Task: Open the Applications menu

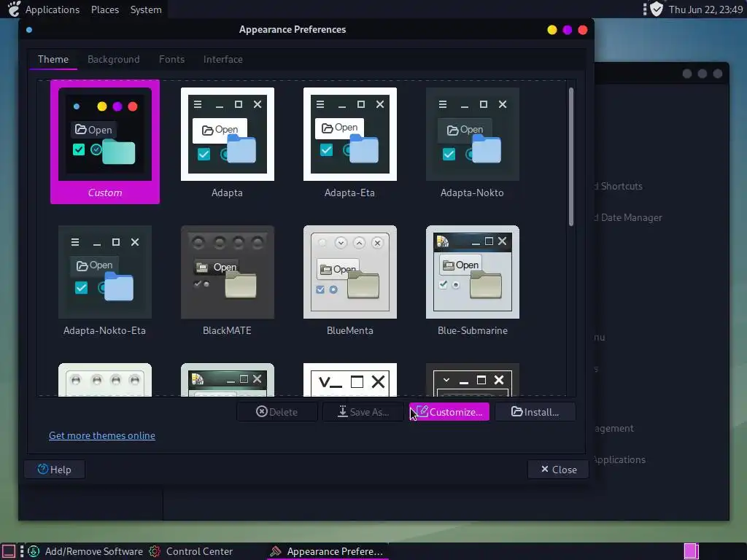Action: pos(53,9)
